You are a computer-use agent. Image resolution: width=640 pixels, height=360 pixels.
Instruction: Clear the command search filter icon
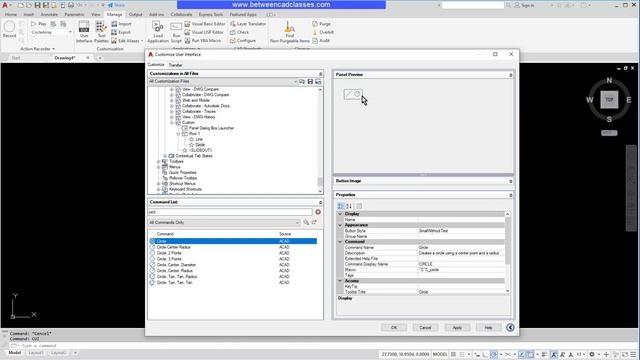pyautogui.click(x=318, y=212)
